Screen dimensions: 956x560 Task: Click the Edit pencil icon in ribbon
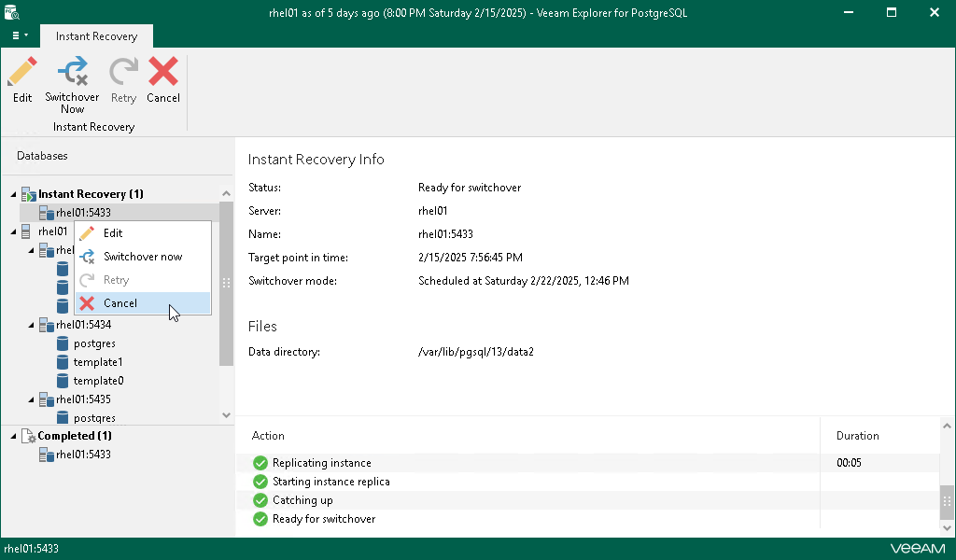22,73
